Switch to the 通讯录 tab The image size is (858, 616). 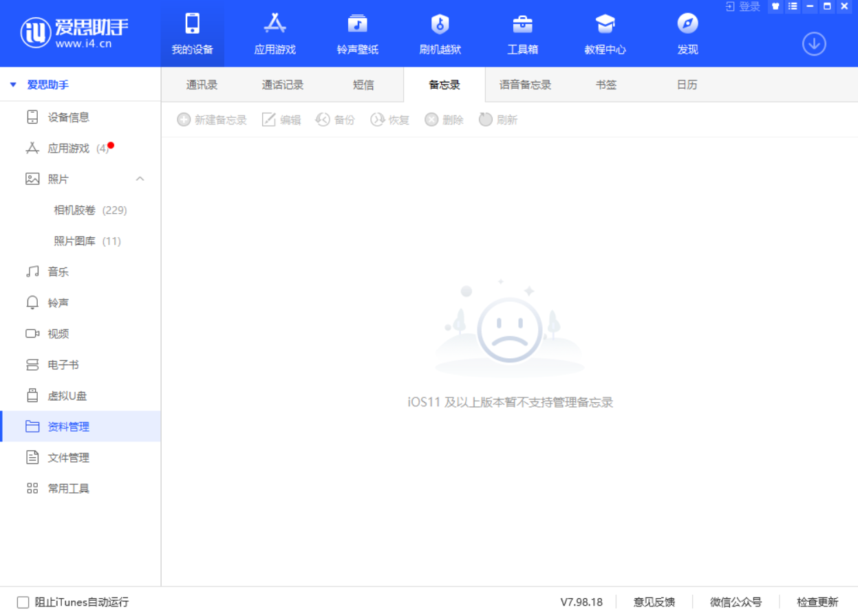coord(201,84)
